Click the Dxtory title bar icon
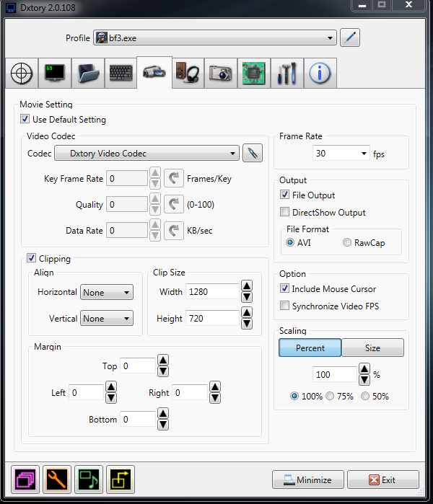The width and height of the screenshot is (433, 504). pyautogui.click(x=11, y=8)
